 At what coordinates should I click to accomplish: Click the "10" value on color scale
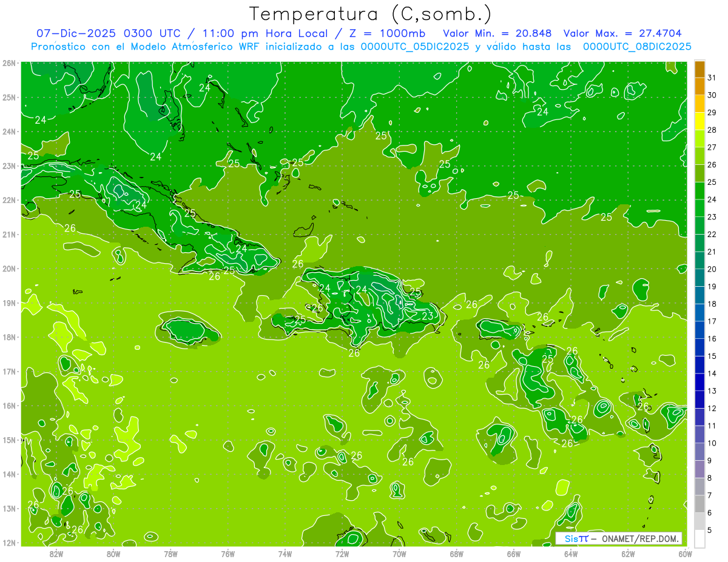(712, 443)
